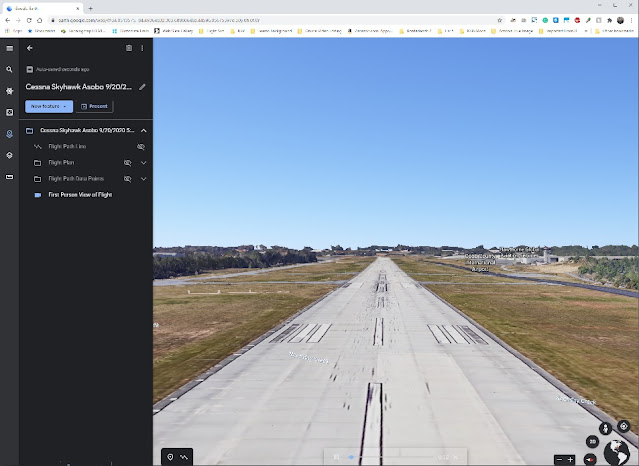Click the Add placemark pin tool
This screenshot has width=639, height=466.
point(170,457)
